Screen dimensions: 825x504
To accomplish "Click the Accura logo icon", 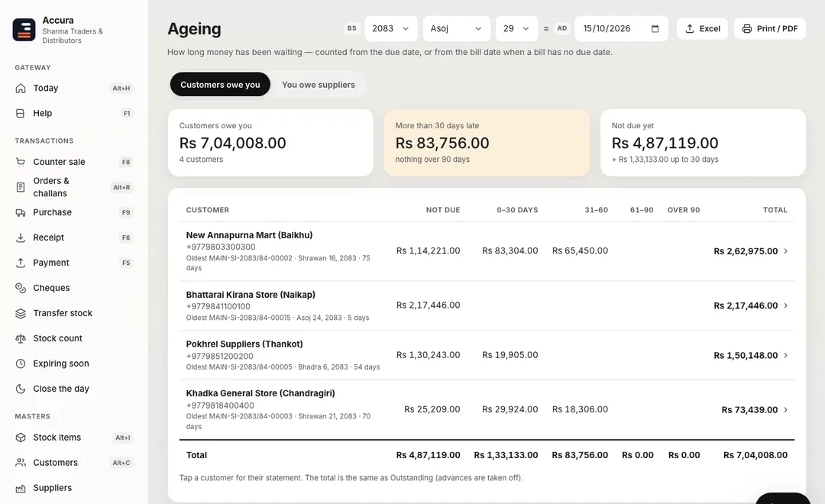I will pos(24,30).
